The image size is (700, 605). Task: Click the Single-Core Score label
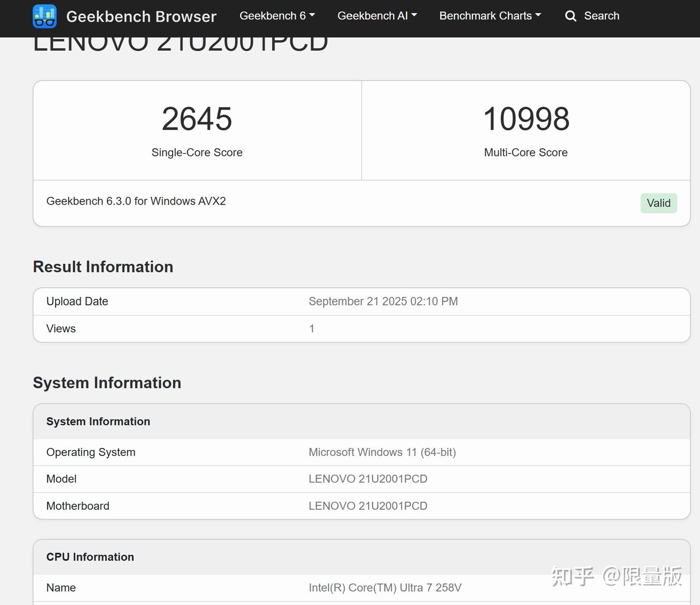pyautogui.click(x=197, y=153)
